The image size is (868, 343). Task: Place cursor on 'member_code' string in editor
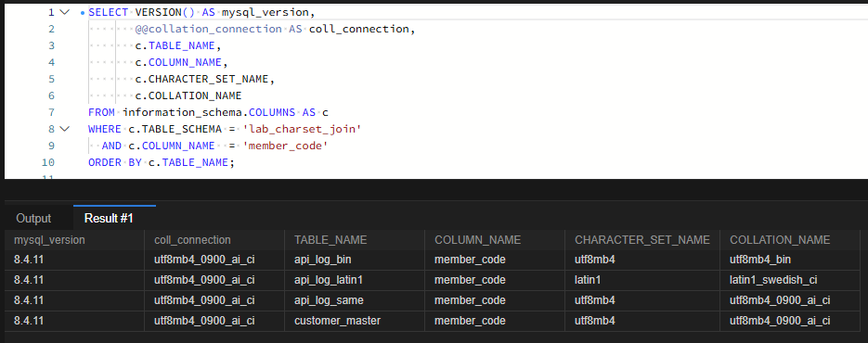286,146
